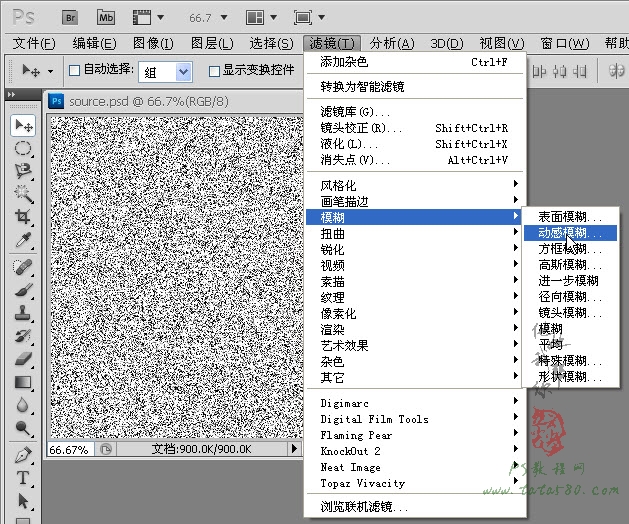This screenshot has height=524, width=629.
Task: Open Mini Bridge with the Mb icon
Action: click(x=106, y=18)
